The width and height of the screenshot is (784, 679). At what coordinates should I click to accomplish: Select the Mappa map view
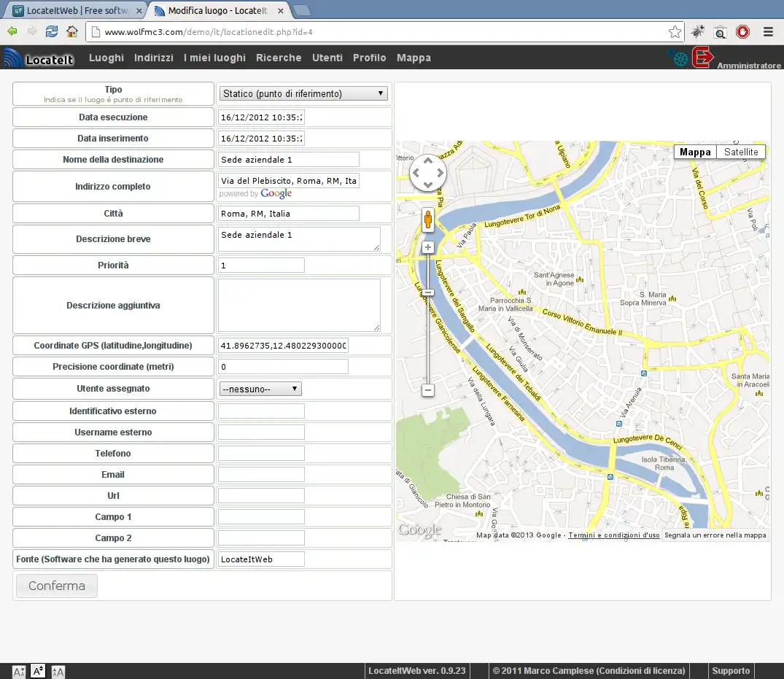[694, 152]
